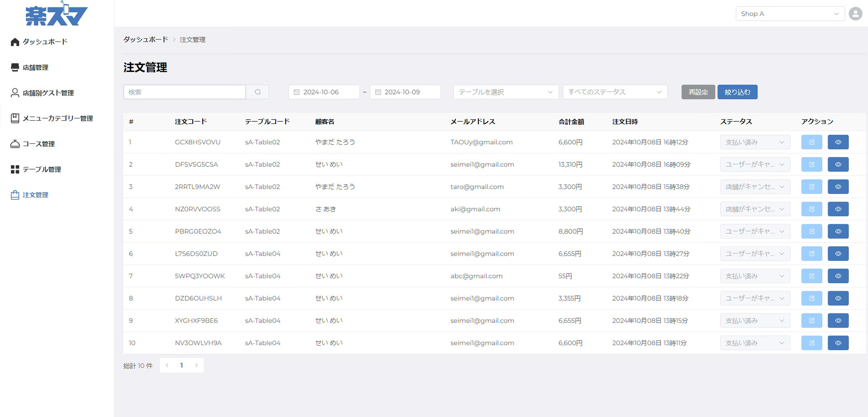The height and width of the screenshot is (417, 868).
Task: Click the 楽スマ logo
Action: tap(57, 14)
